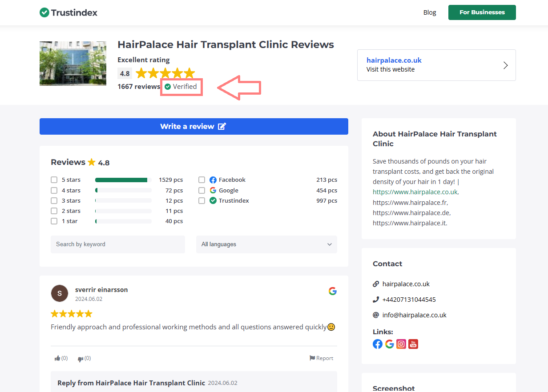Click the green Verified badge checkmark icon
Viewport: 548px width, 392px height.
[168, 87]
